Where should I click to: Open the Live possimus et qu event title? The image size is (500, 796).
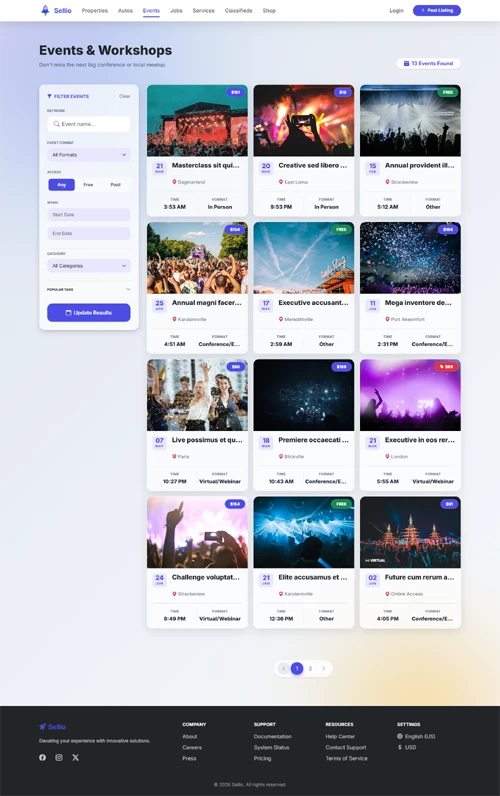tap(207, 440)
